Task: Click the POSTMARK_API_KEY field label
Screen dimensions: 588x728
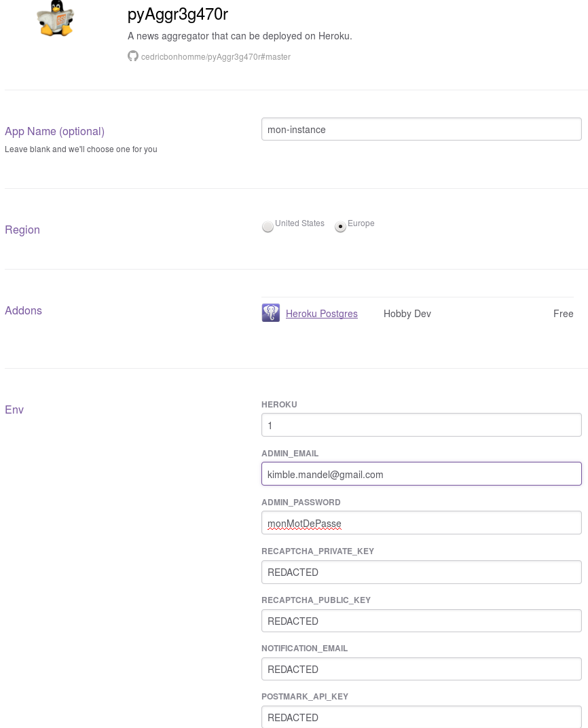Action: coord(305,697)
